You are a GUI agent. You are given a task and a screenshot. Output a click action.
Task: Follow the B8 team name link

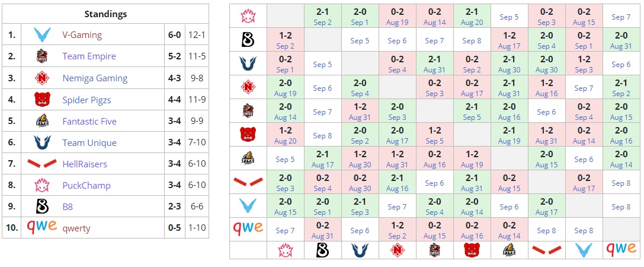tap(68, 206)
